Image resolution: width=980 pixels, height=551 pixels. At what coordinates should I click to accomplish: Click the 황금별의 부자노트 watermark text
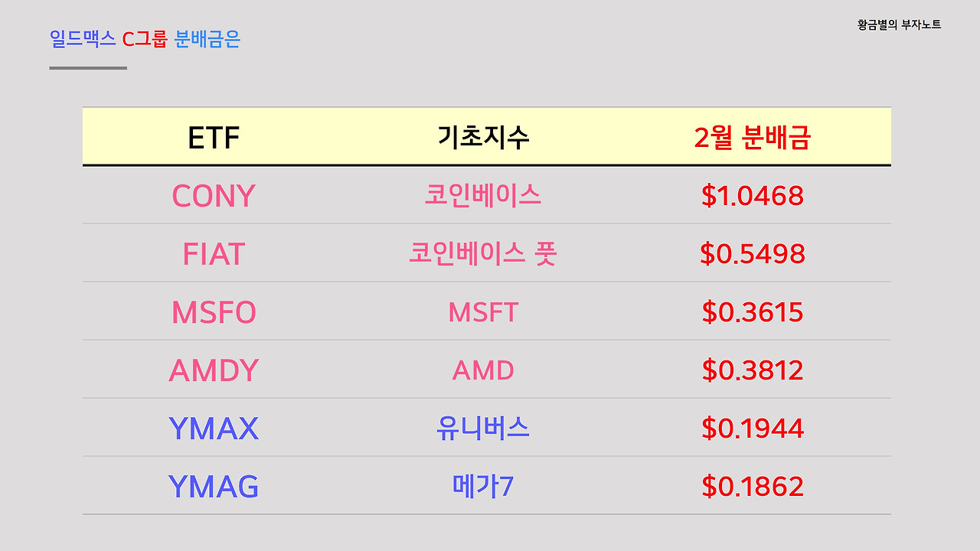tap(899, 24)
